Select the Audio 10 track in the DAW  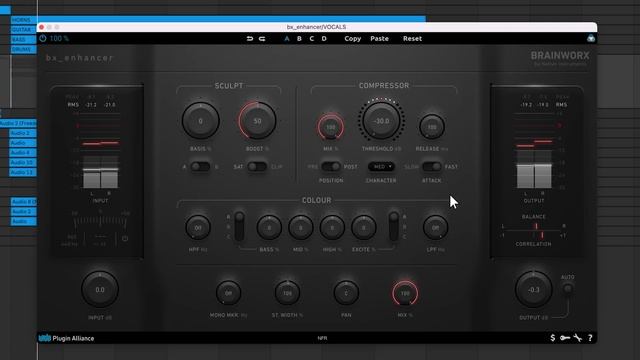click(x=22, y=162)
